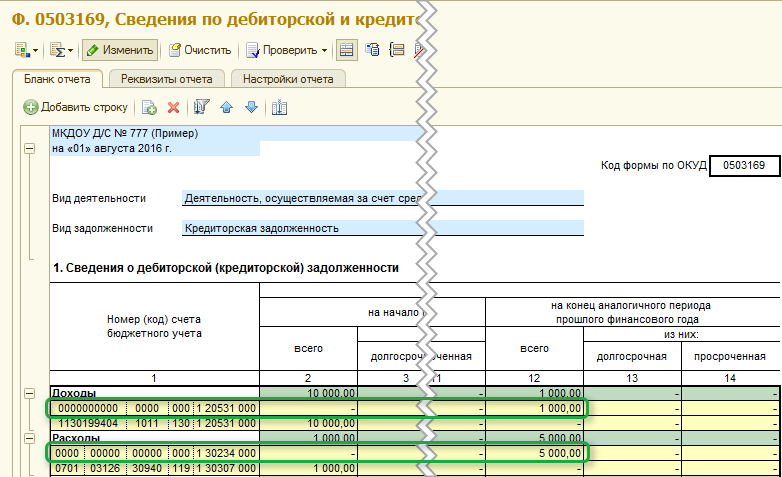Viewport: 782px width, 477px height.
Task: Switch to the Реквизиты отчета tab
Action: [x=166, y=79]
